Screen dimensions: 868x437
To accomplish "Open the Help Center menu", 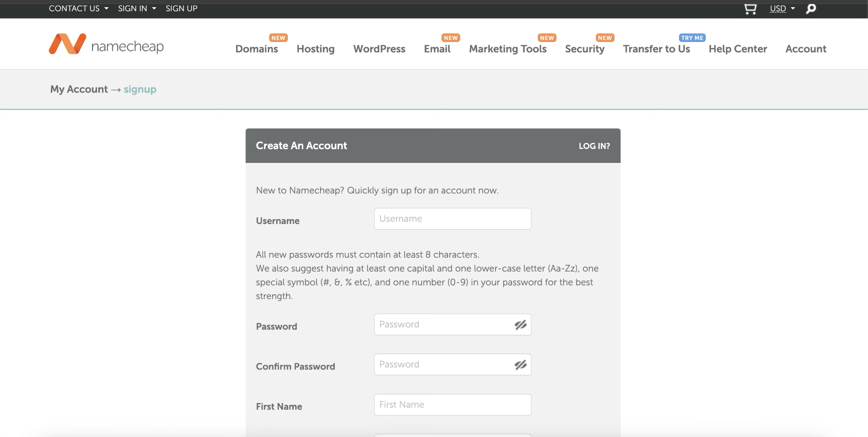I will point(737,49).
